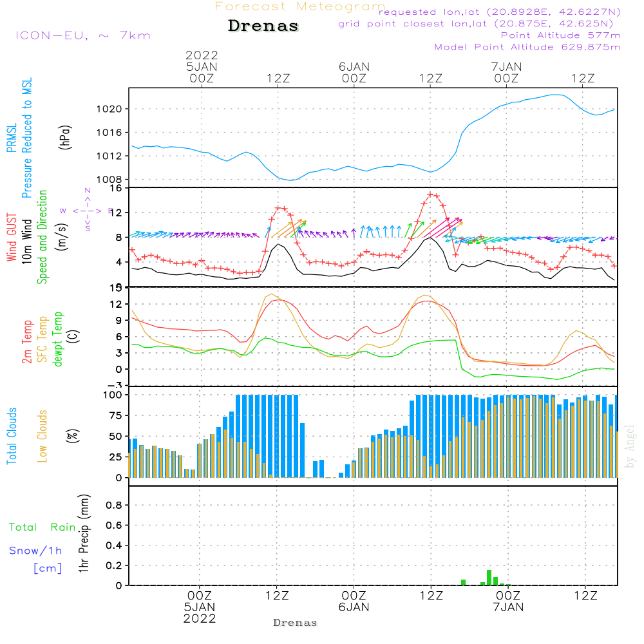
Task: Click the 1008 pressure axis value
Action: click(109, 180)
